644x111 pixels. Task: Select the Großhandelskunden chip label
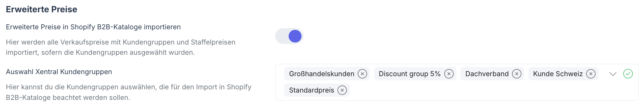tap(322, 74)
